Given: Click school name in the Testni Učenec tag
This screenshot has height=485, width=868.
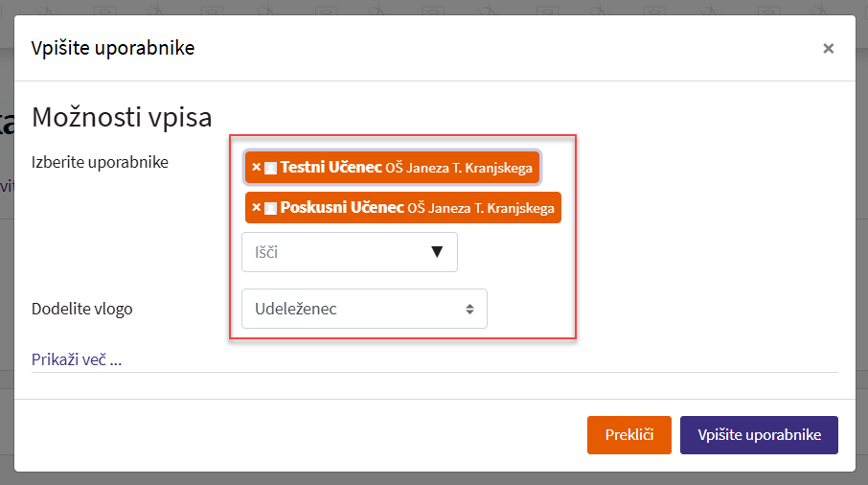Looking at the screenshot, I should pyautogui.click(x=458, y=168).
